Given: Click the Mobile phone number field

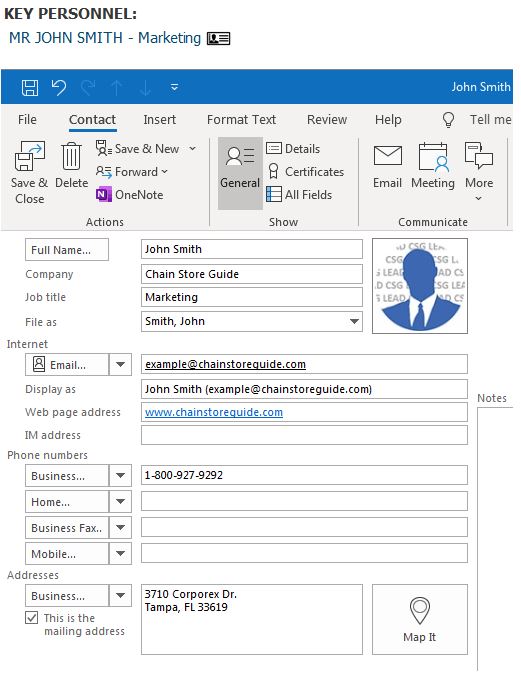Looking at the screenshot, I should [x=304, y=553].
